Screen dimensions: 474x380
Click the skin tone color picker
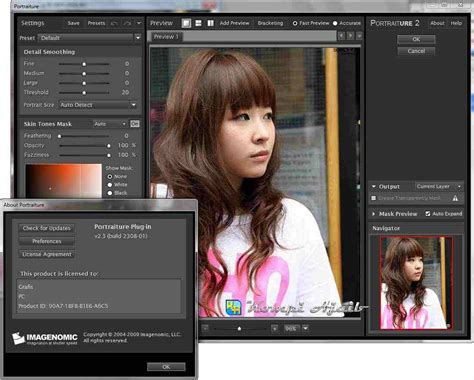[x=64, y=180]
